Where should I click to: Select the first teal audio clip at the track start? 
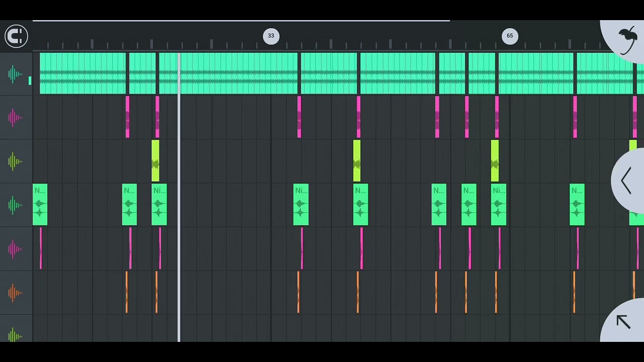pyautogui.click(x=83, y=73)
